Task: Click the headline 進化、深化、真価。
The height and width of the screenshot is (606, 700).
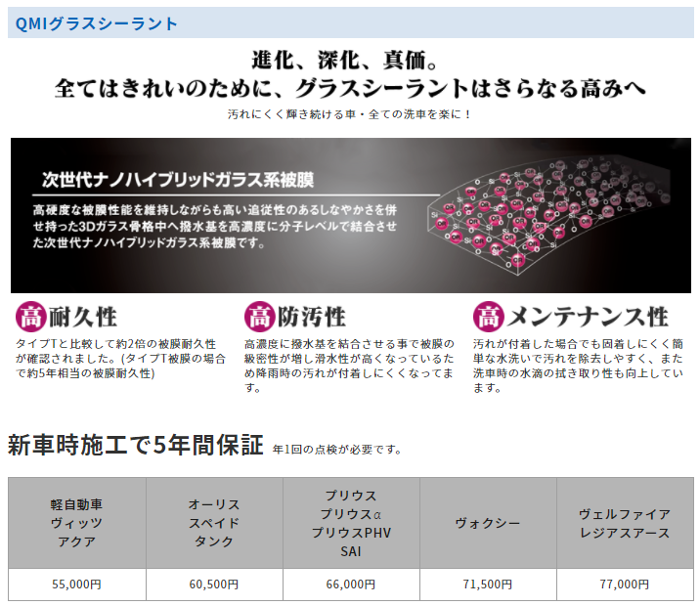Action: tap(344, 60)
